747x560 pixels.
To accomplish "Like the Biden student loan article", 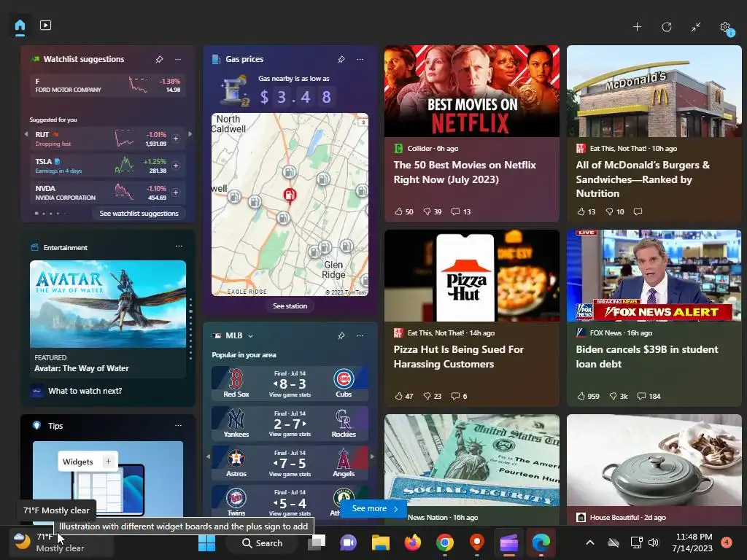I will pos(588,396).
